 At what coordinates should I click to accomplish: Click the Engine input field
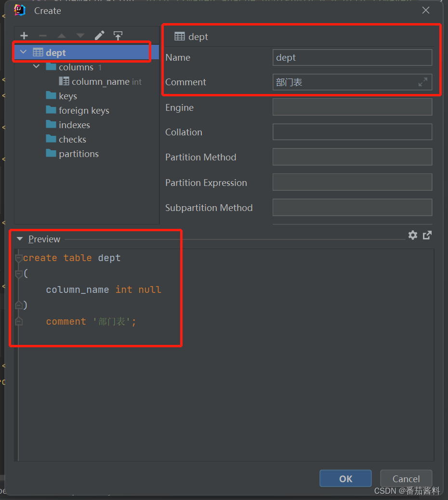coord(352,107)
